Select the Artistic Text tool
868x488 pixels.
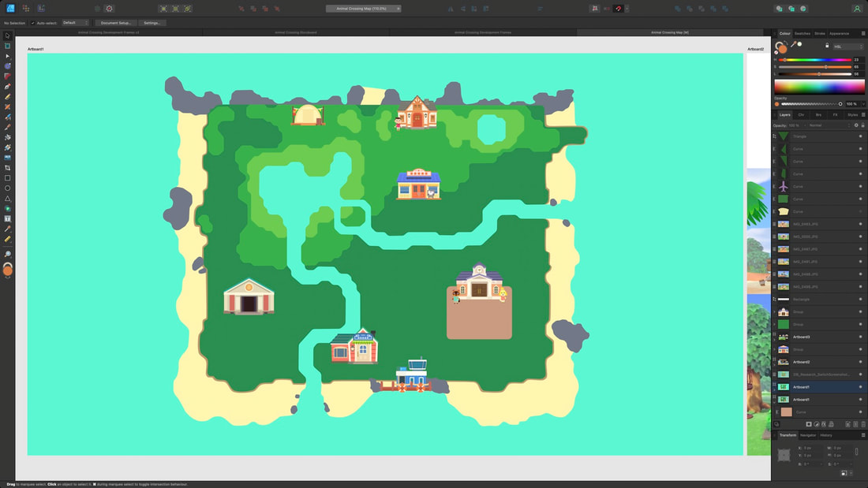click(7, 218)
